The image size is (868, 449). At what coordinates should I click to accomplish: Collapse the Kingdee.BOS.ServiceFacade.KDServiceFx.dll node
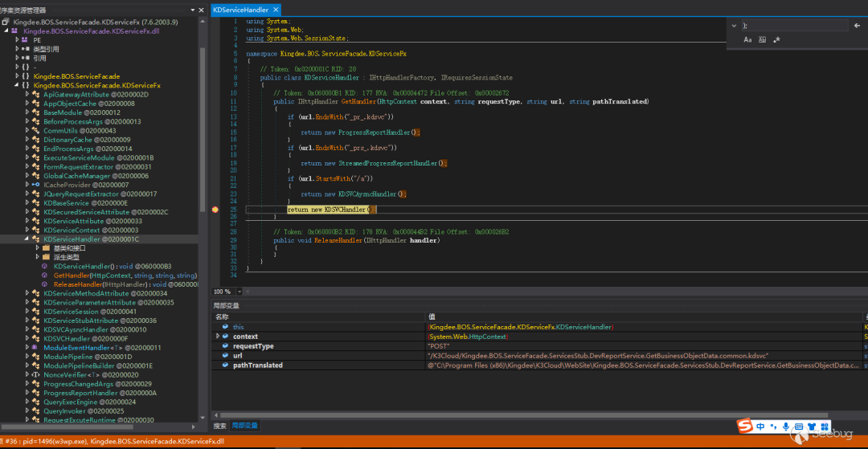click(6, 31)
